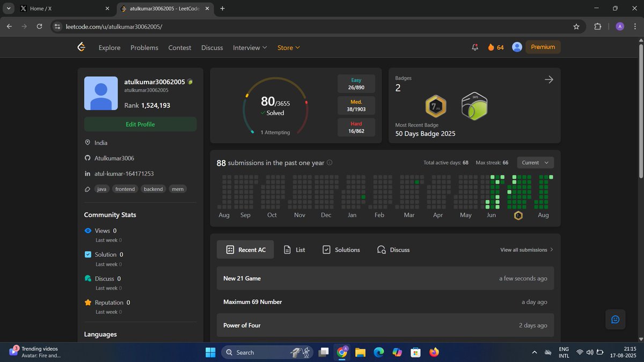Open the notifications bell icon
This screenshot has height=362, width=644.
pos(475,47)
